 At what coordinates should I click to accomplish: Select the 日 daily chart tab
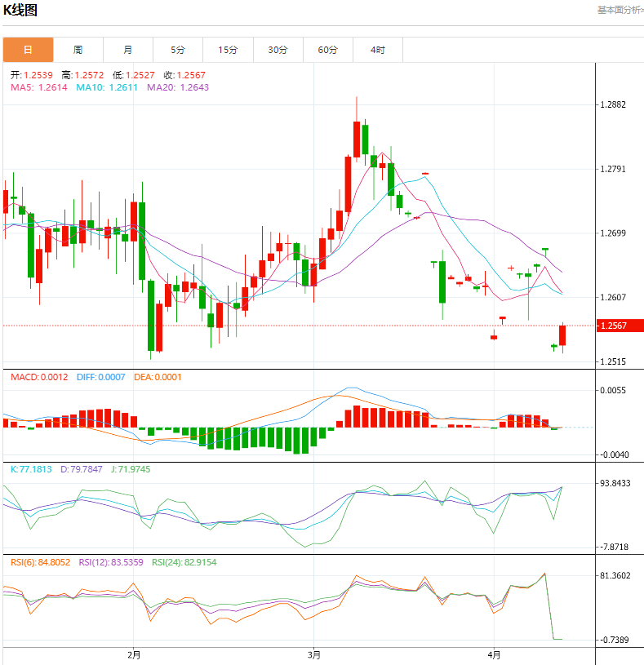pyautogui.click(x=28, y=50)
